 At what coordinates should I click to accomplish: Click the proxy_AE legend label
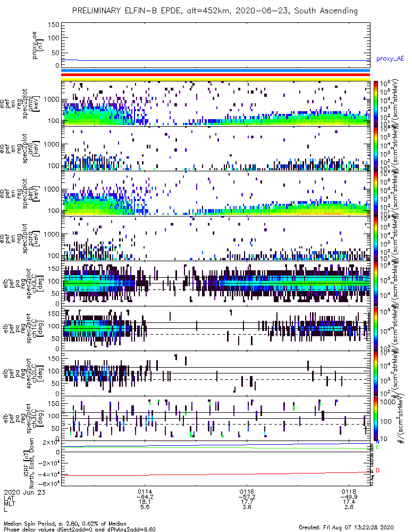[x=390, y=59]
